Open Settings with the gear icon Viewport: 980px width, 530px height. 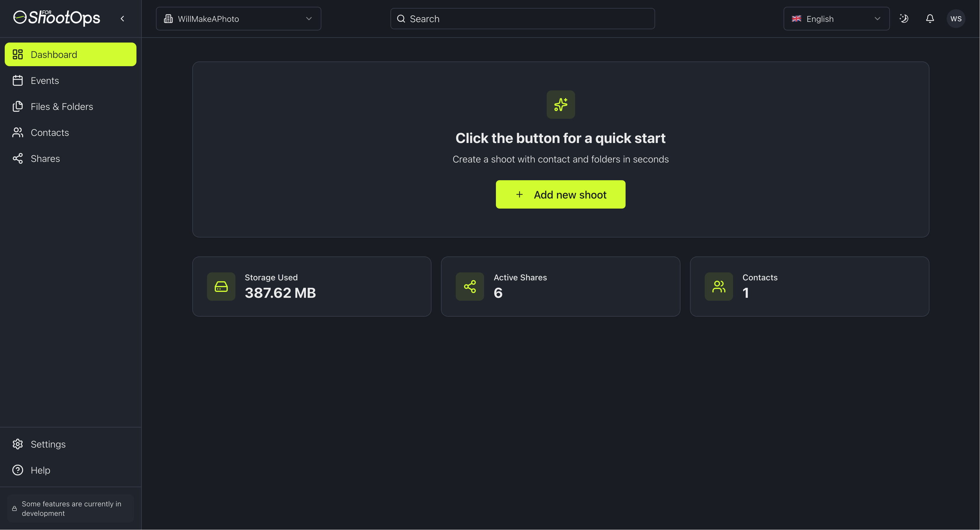pyautogui.click(x=18, y=444)
